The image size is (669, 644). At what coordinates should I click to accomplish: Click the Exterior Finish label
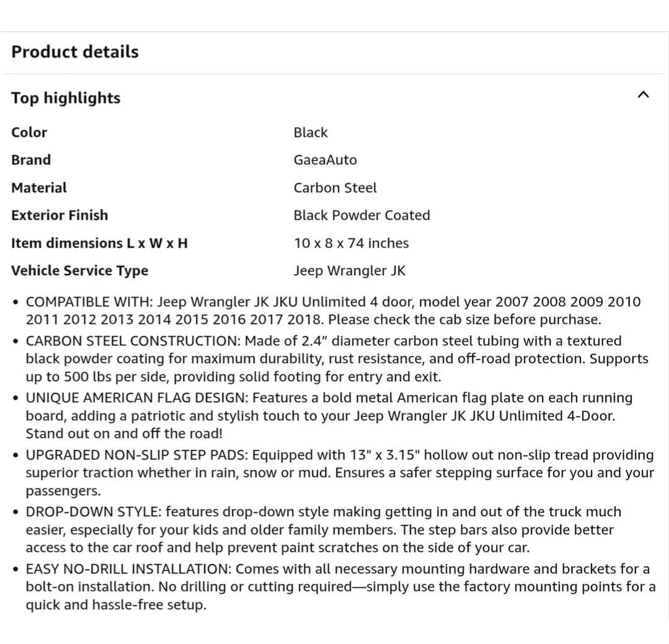(x=60, y=215)
